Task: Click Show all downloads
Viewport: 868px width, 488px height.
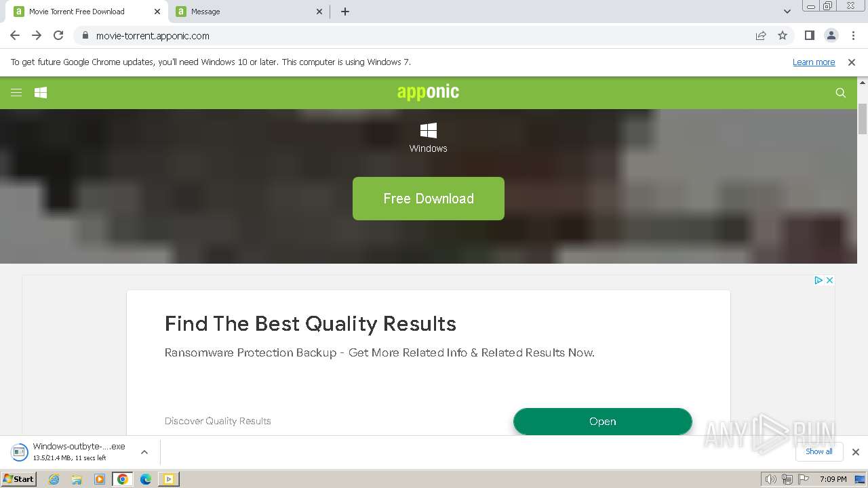Action: (x=819, y=451)
